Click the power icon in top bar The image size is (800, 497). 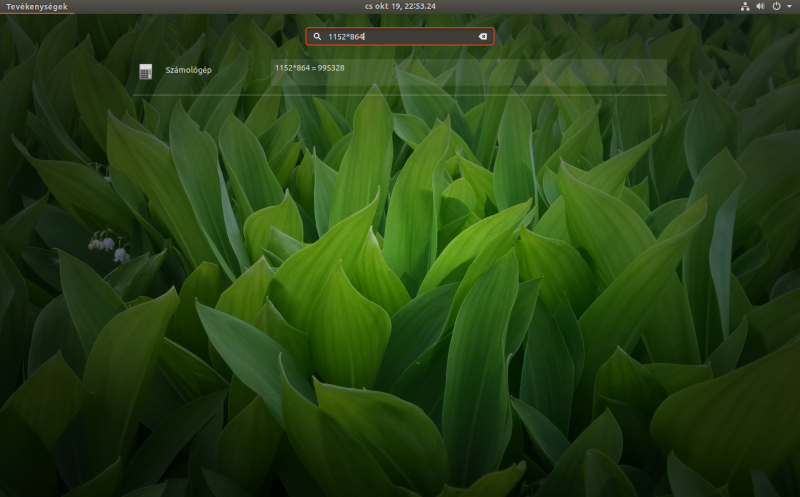(x=776, y=6)
